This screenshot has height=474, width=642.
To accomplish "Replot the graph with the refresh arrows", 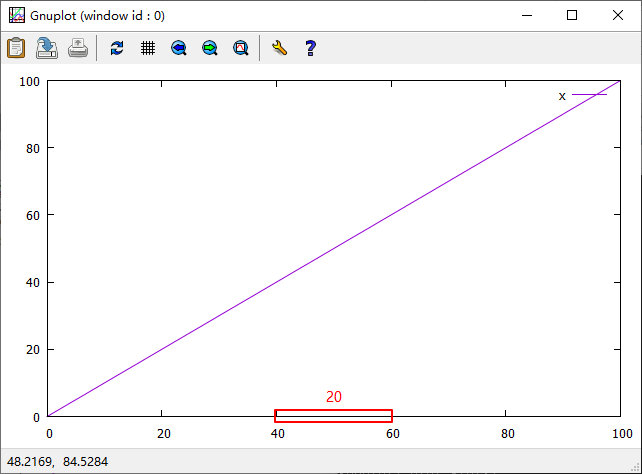I will tap(117, 48).
